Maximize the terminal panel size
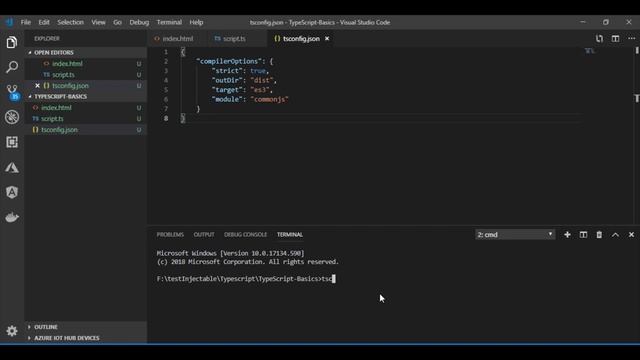This screenshot has height=360, width=640. 615,235
